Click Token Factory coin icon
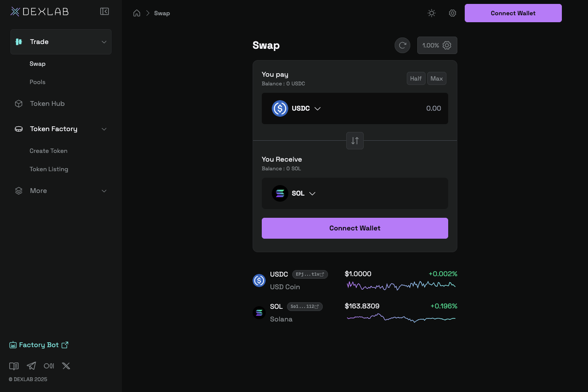 click(19, 129)
